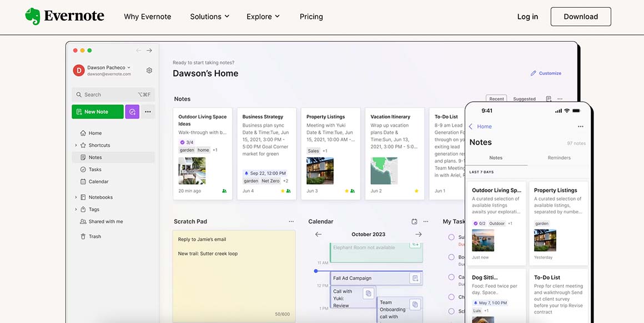Click the 0/2 task progress pill on Outdoor Living note
This screenshot has width=644, height=323.
pos(480,223)
